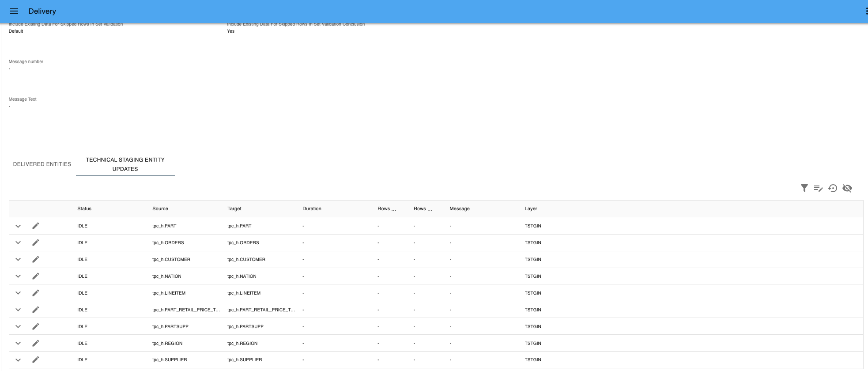This screenshot has width=868, height=371.
Task: Click the Yes value text
Action: click(x=231, y=31)
